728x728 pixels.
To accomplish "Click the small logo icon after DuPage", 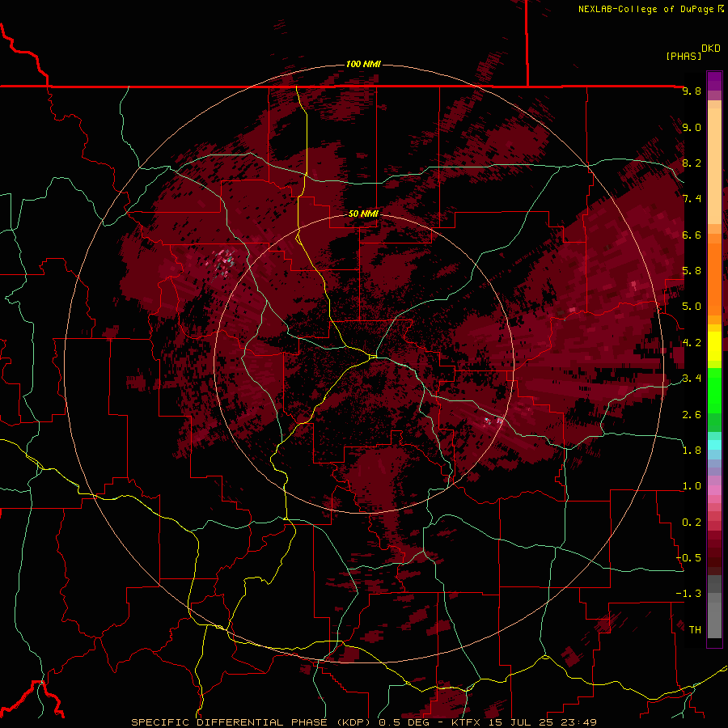I will coord(720,9).
